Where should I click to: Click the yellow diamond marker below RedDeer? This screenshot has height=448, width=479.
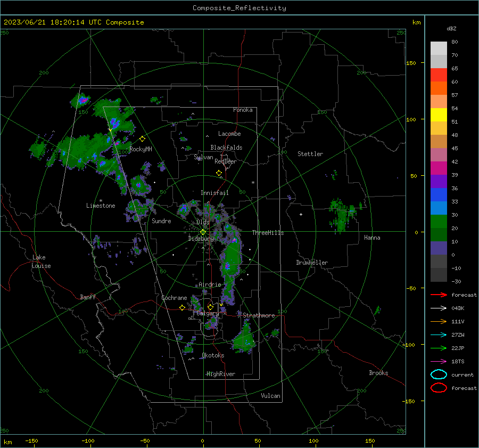pos(219,173)
